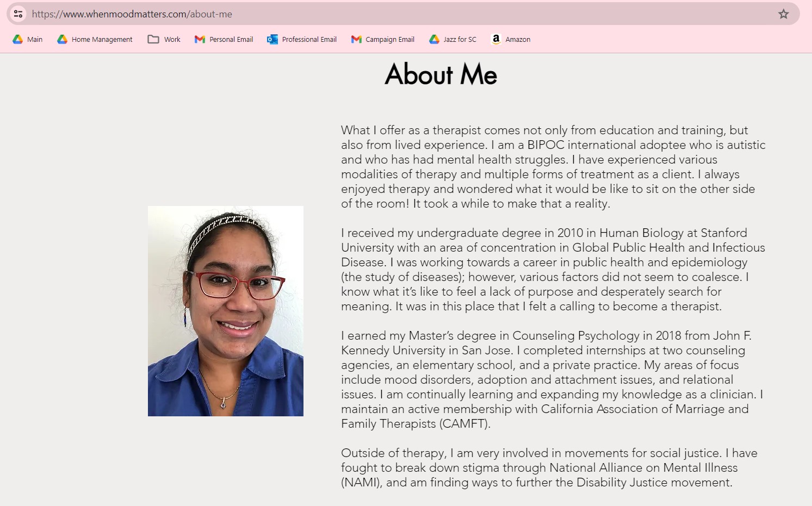Expand the Work bookmarks folder
Screen dimensions: 812x506
click(164, 39)
